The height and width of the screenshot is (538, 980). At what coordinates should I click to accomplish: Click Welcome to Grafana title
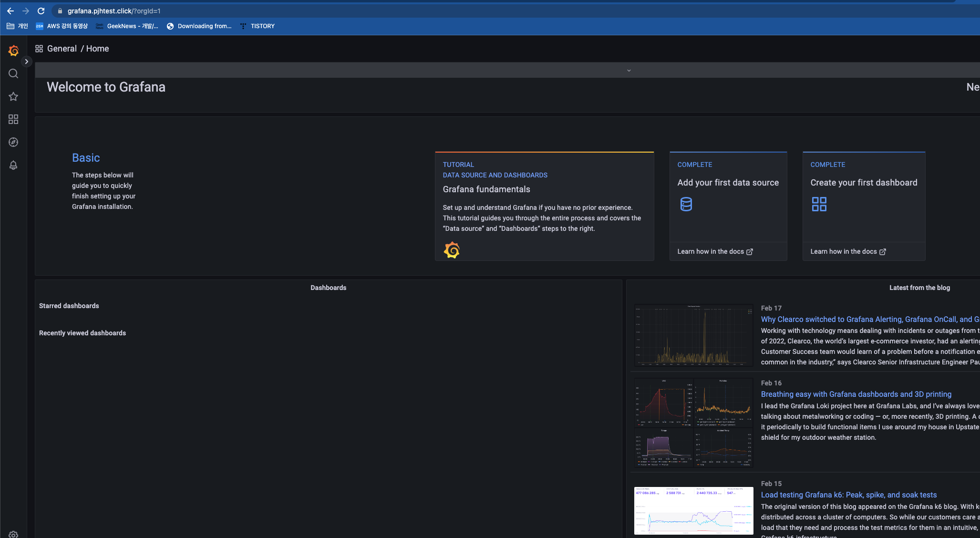click(x=106, y=87)
